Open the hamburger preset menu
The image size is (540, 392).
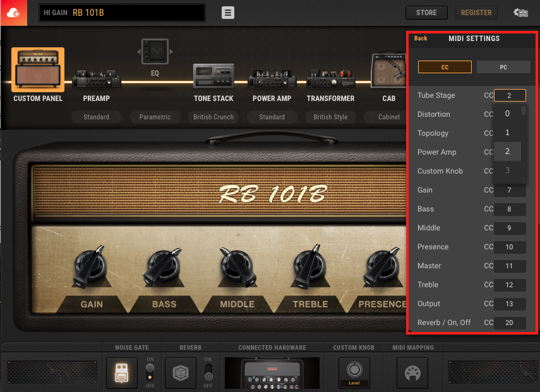tap(228, 13)
